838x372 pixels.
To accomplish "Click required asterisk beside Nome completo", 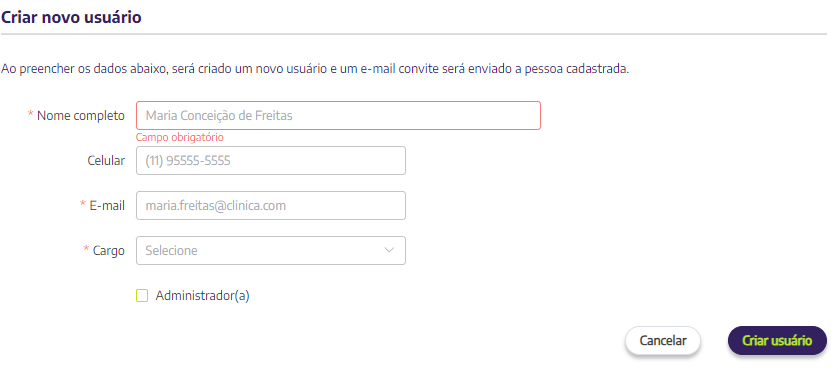I will [30, 114].
